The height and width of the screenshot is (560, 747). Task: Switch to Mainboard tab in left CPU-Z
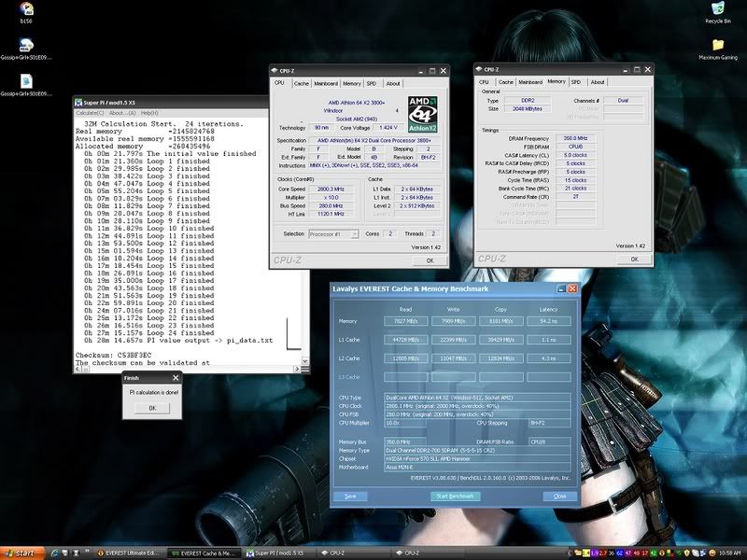(326, 83)
